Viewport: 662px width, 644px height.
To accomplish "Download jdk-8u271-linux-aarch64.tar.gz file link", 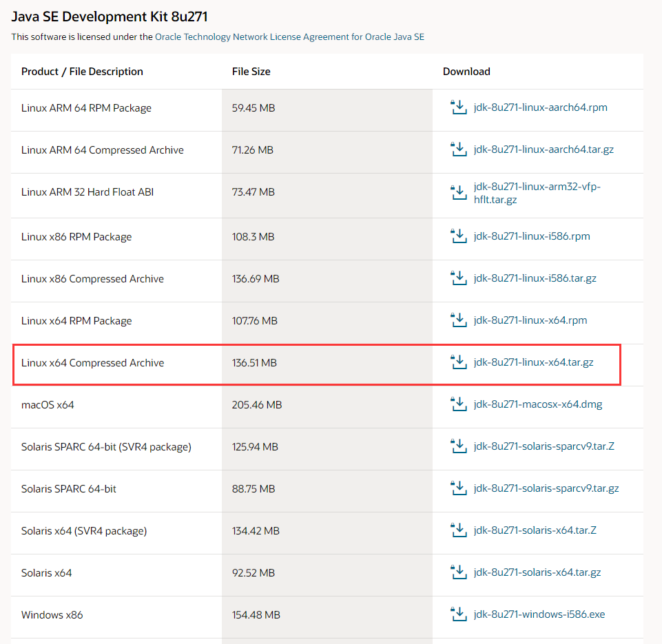I will [544, 149].
